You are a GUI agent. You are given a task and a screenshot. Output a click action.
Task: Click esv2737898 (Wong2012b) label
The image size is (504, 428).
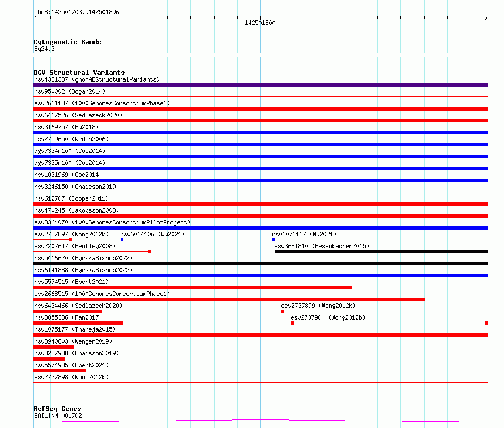coord(71,377)
